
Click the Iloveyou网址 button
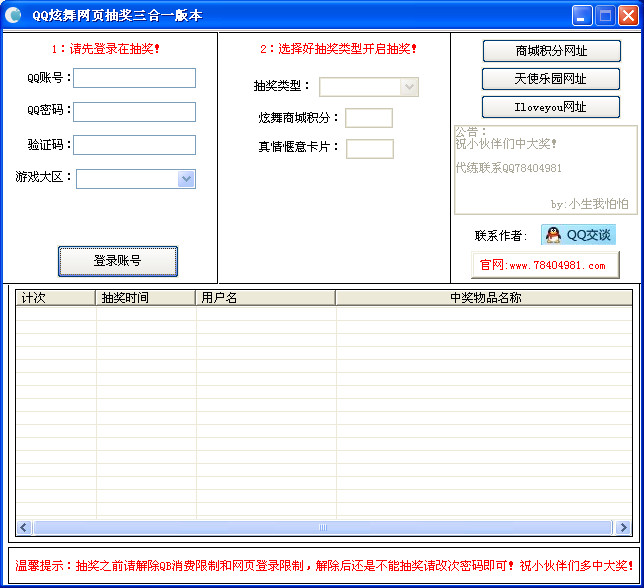click(x=550, y=107)
